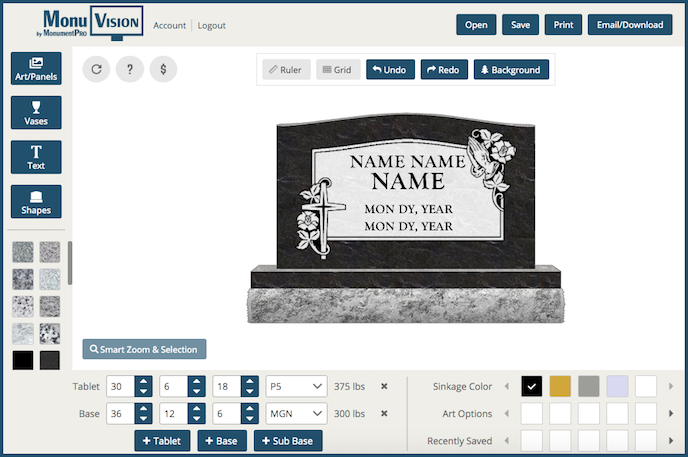Select gold Sinkage Color swatch
688x457 pixels.
[x=560, y=386]
